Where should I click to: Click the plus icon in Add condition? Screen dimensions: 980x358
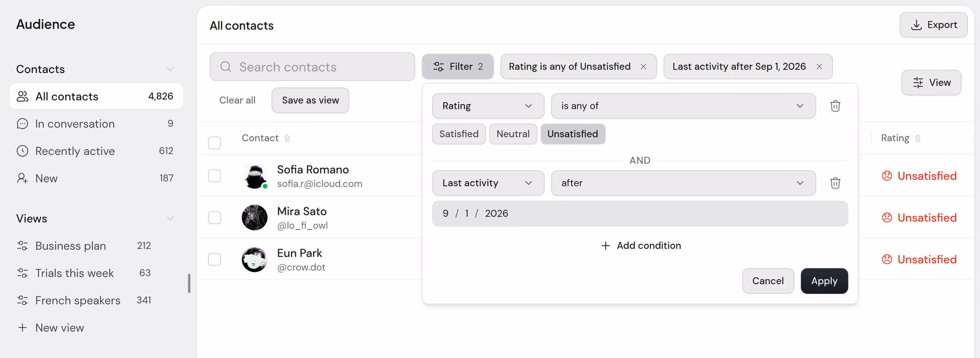[606, 246]
